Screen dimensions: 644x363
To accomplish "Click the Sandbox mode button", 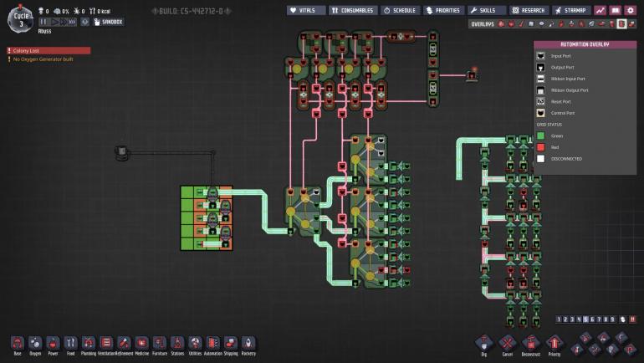I will click(109, 22).
